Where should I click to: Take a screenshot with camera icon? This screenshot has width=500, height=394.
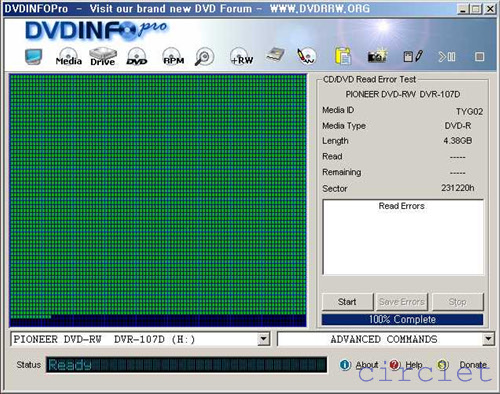pos(377,56)
